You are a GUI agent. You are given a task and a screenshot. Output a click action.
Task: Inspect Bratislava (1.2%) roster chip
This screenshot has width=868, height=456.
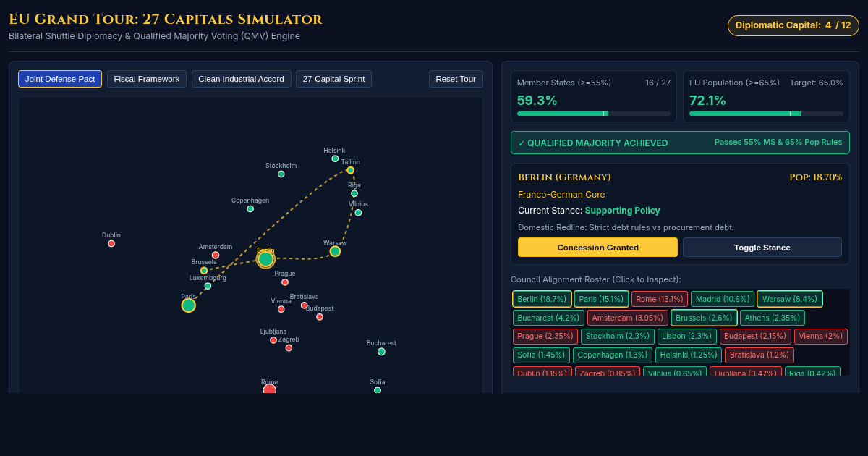(759, 355)
